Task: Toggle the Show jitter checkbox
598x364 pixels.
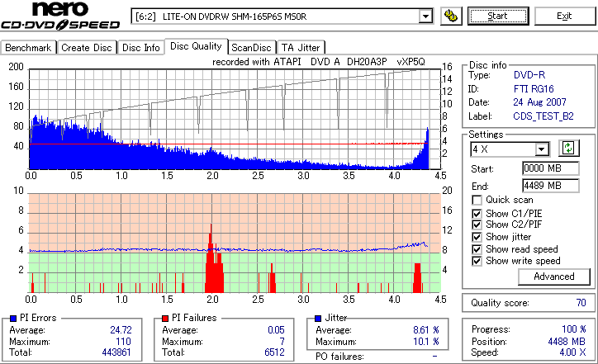Action: [477, 237]
